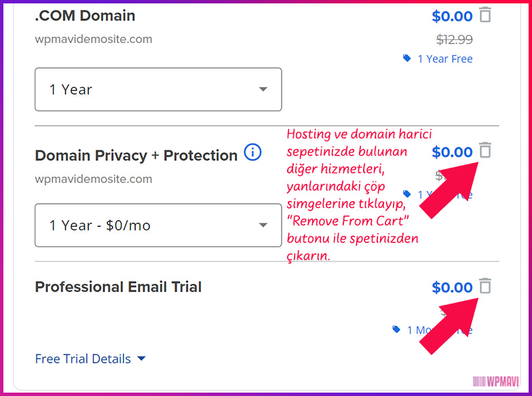Screen dimensions: 532x396
Task: Click the tag icon beside "1 Year Free"
Action: (x=407, y=58)
